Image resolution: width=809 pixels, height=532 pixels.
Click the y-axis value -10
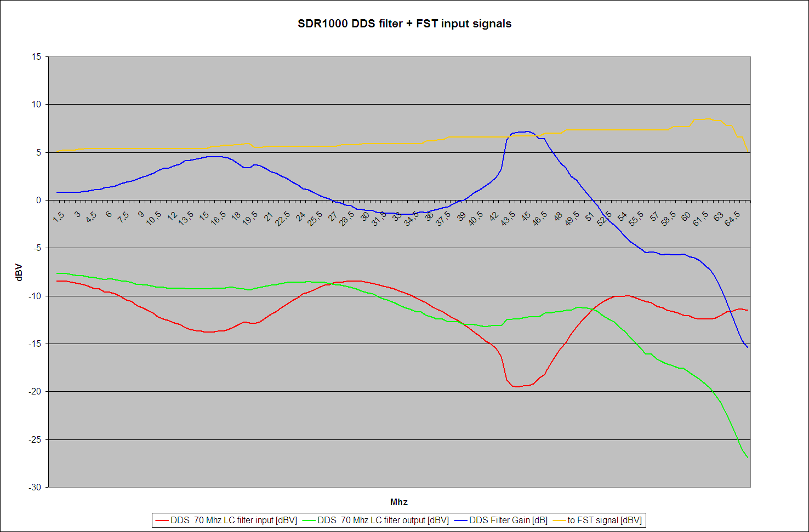tap(35, 296)
